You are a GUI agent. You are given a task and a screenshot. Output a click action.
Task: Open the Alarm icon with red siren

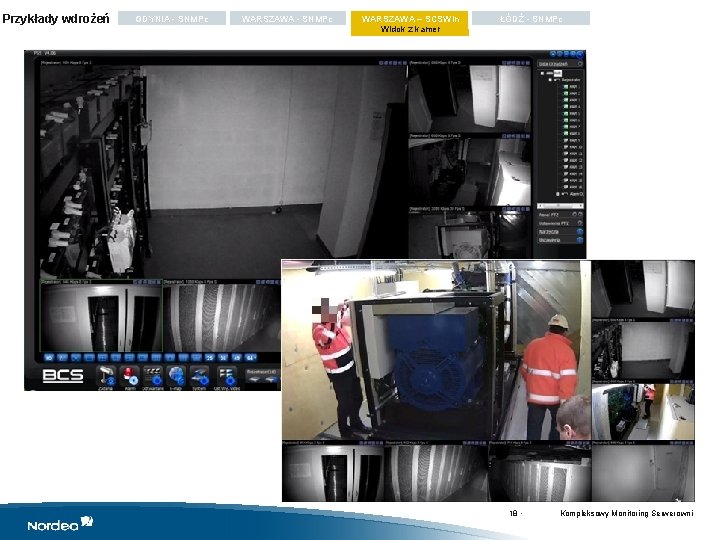(x=130, y=376)
